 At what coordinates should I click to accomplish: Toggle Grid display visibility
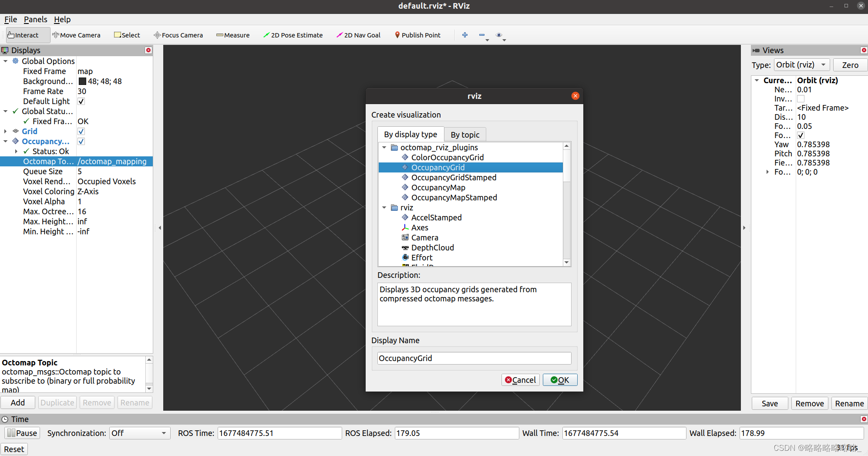click(x=81, y=131)
